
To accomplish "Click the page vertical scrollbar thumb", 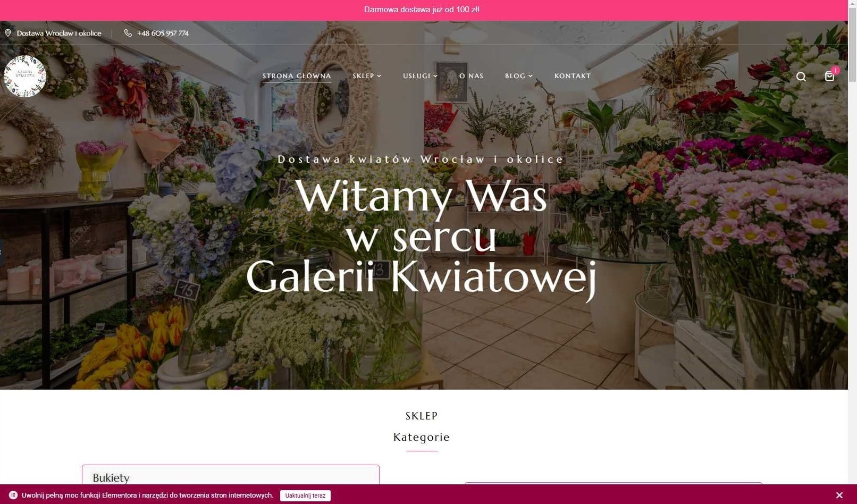I will coord(852,41).
